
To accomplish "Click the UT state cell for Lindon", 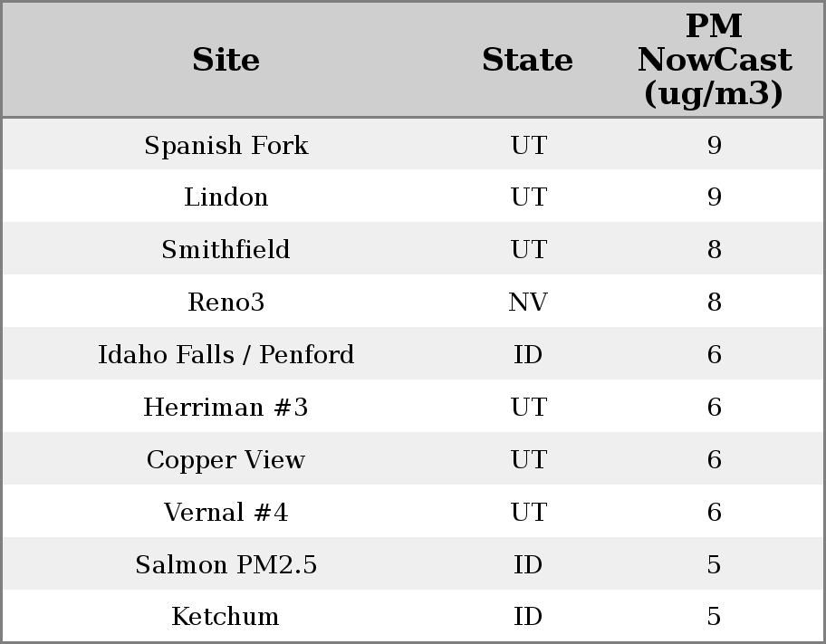I will click(527, 197).
